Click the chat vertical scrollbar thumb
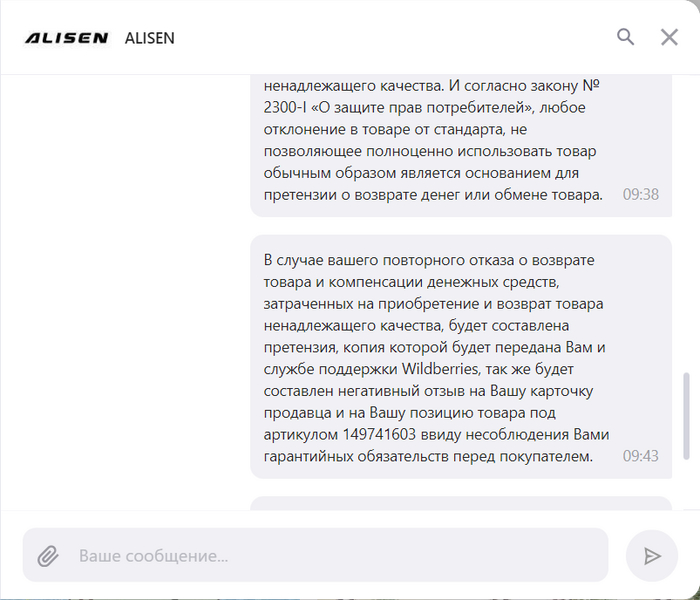The width and height of the screenshot is (700, 600). [x=686, y=416]
